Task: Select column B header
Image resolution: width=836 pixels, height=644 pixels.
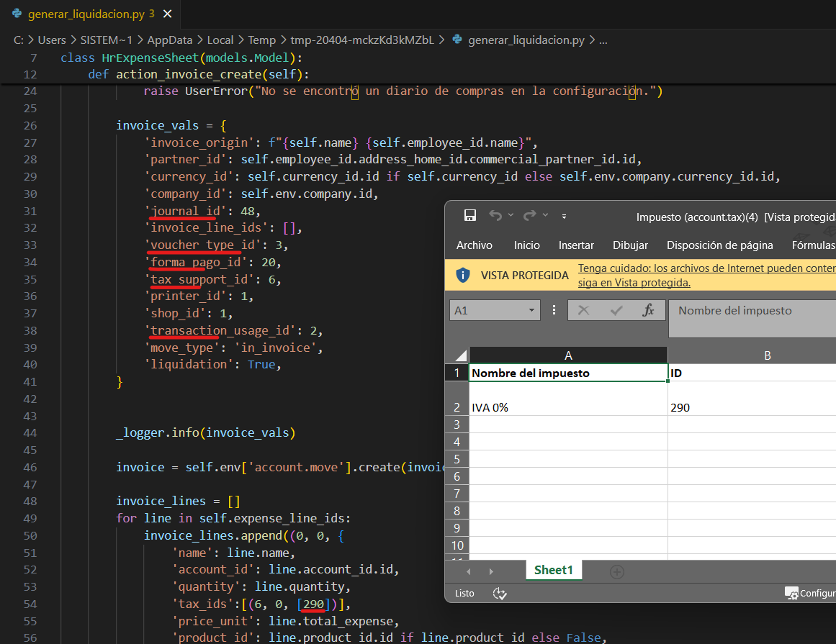Action: pos(767,355)
